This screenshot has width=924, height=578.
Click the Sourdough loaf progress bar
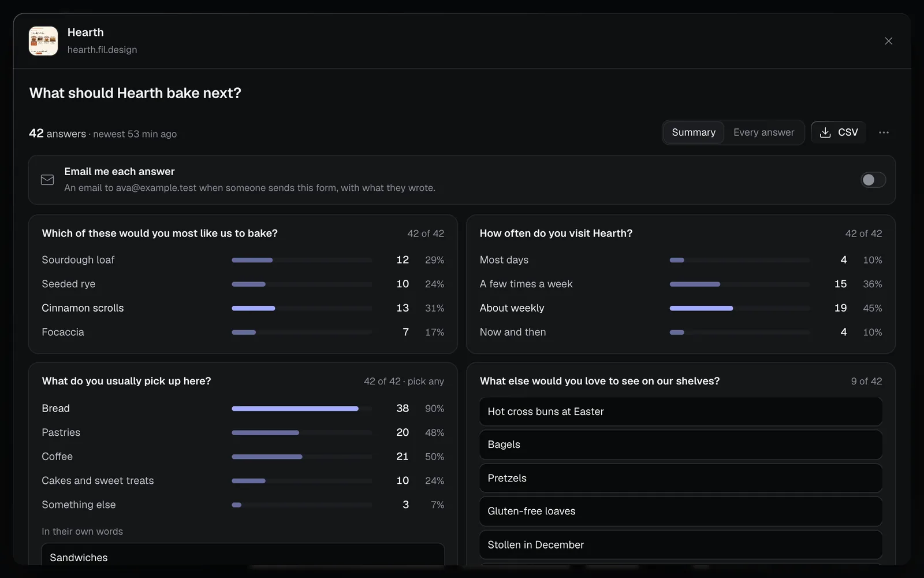301,260
